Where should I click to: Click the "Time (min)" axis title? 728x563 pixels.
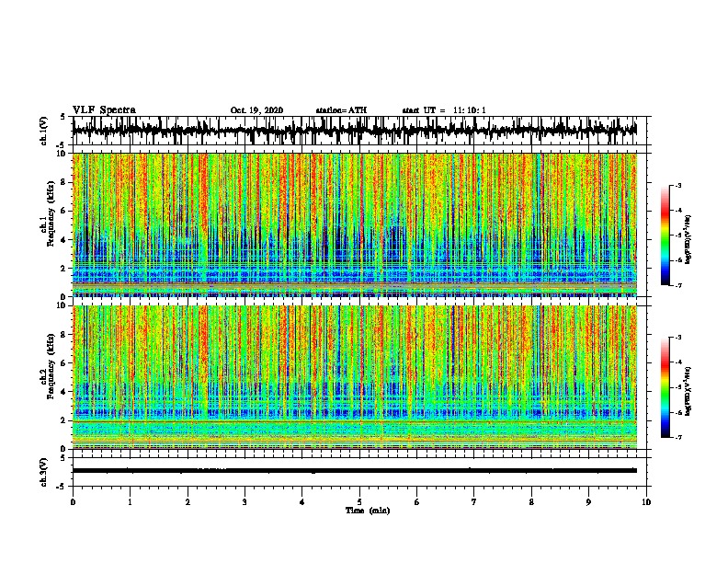(368, 511)
